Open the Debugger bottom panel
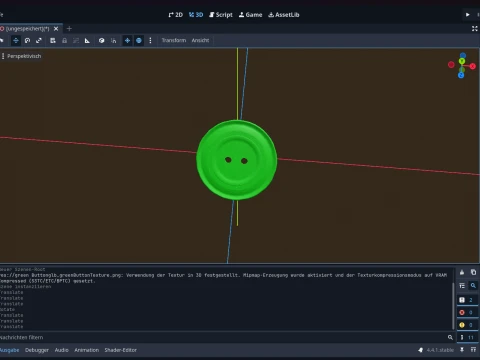The image size is (480, 360). tap(37, 350)
